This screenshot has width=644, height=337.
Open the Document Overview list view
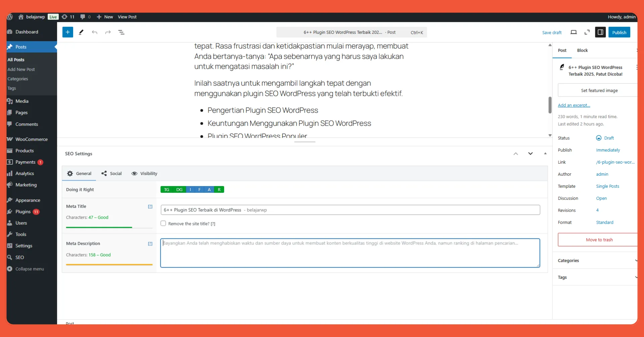[121, 32]
